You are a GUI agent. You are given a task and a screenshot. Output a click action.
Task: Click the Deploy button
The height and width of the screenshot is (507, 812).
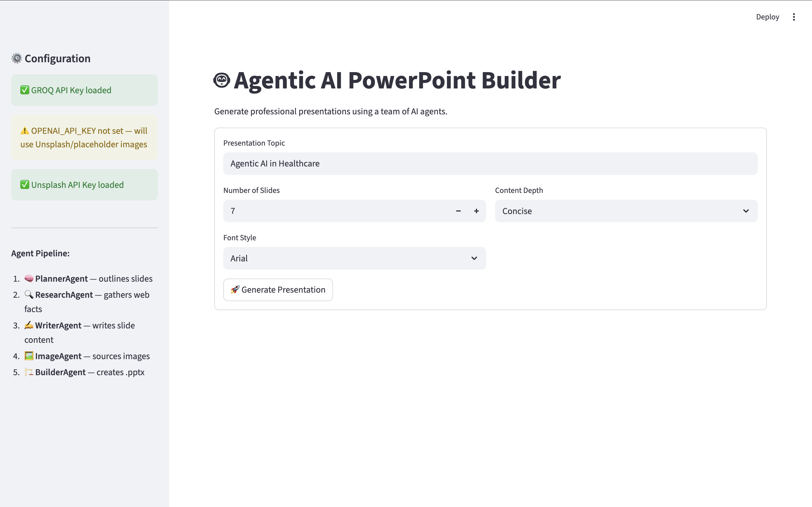click(767, 17)
